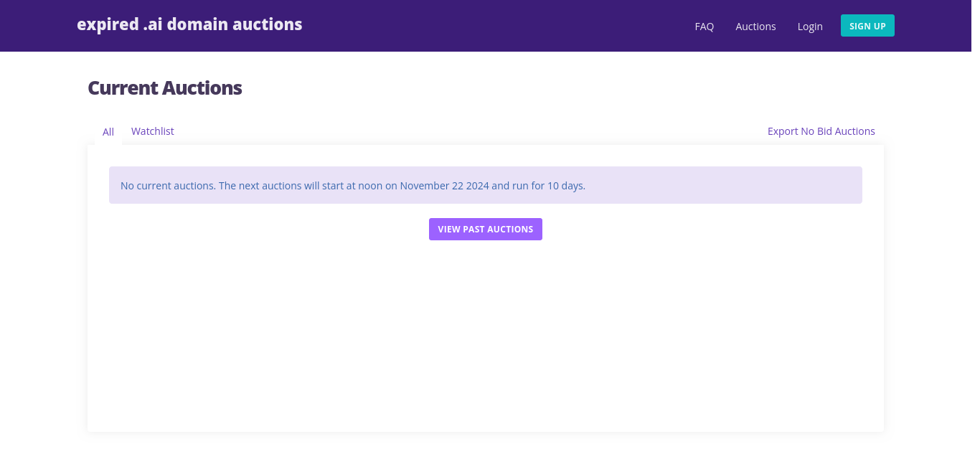This screenshot has width=980, height=467.
Task: Click the lavender no-auctions notice banner
Action: 717,185
